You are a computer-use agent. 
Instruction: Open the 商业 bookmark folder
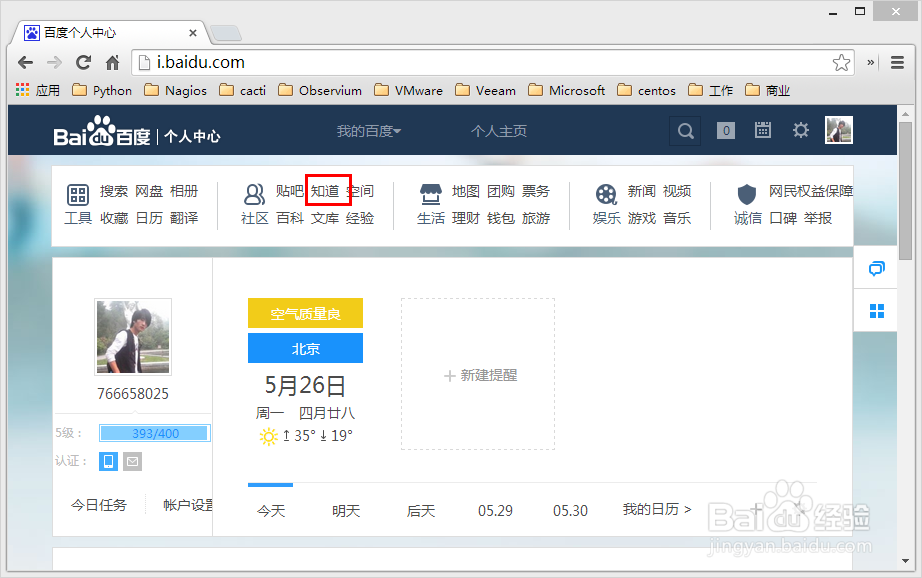click(x=767, y=90)
